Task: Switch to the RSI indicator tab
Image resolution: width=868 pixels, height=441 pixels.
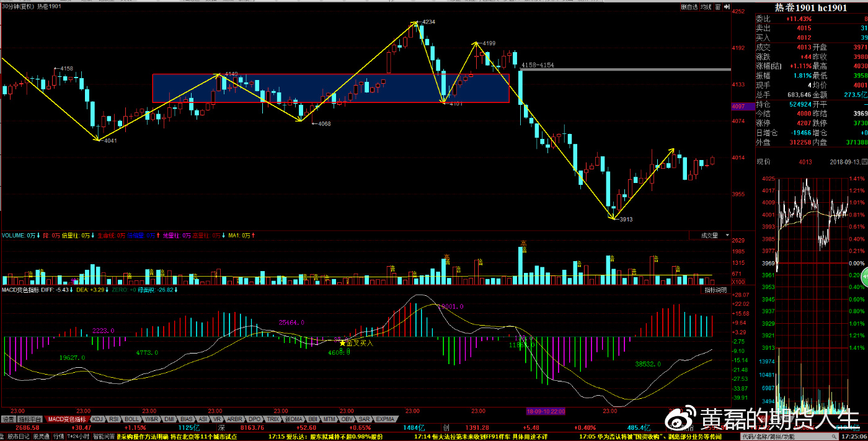Action: pos(113,419)
